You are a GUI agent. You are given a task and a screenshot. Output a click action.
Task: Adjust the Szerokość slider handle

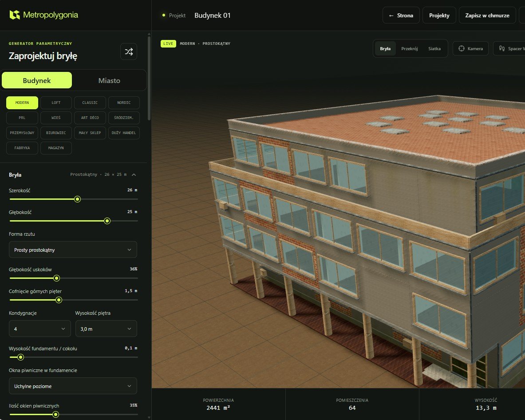pyautogui.click(x=77, y=199)
